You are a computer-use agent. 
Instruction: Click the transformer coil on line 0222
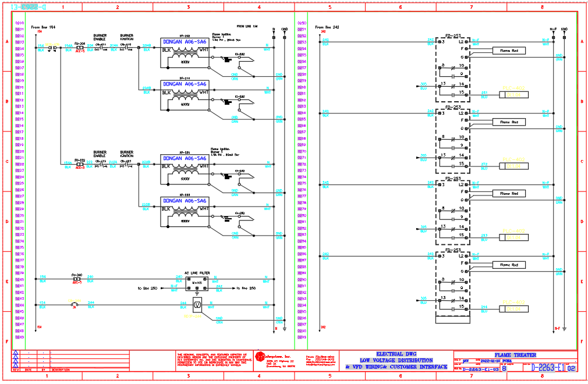click(x=185, y=168)
